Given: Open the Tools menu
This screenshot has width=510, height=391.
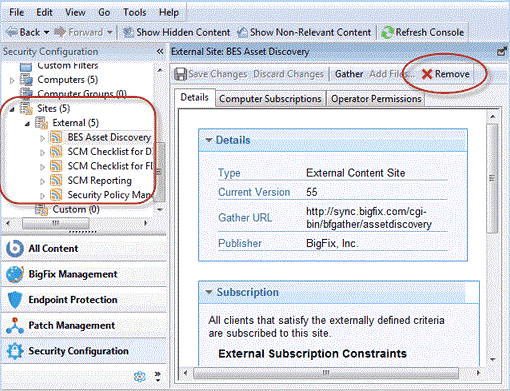Looking at the screenshot, I should (134, 12).
